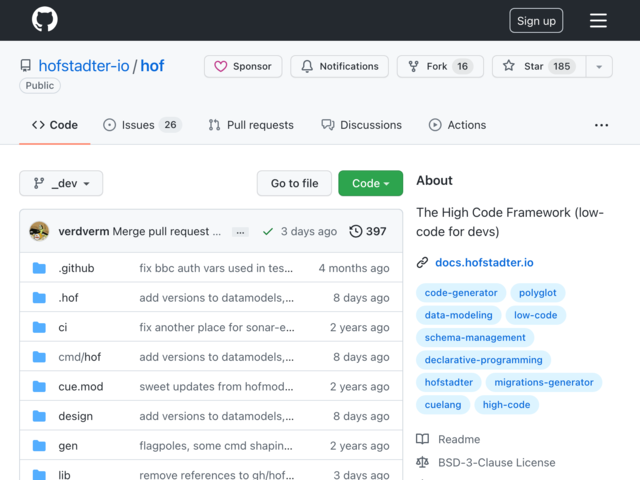Select the hofstadter topic tag
The image size is (640, 480).
[449, 382]
